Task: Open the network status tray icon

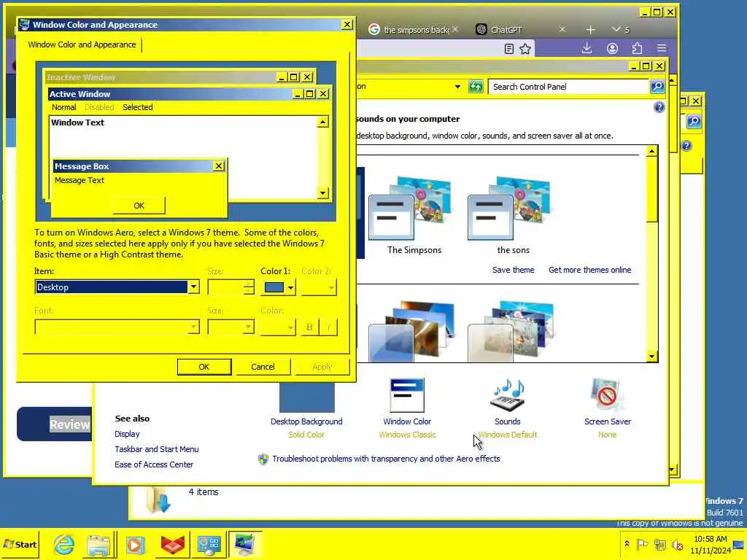Action: (x=659, y=544)
